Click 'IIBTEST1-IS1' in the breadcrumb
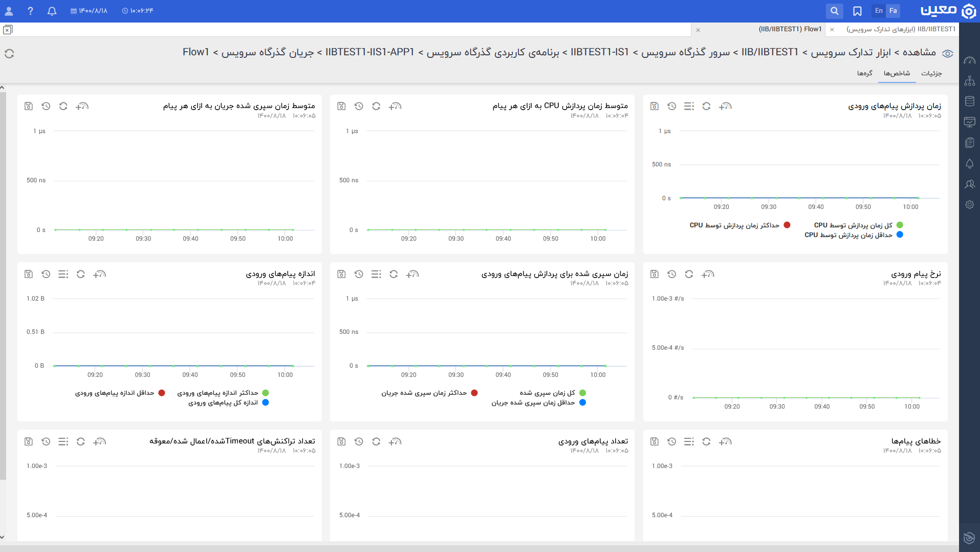Viewport: 980px width, 552px height. (599, 52)
